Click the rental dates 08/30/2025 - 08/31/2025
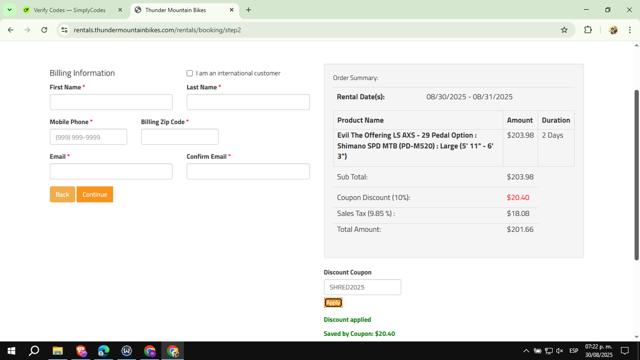640x360 pixels. click(x=469, y=97)
